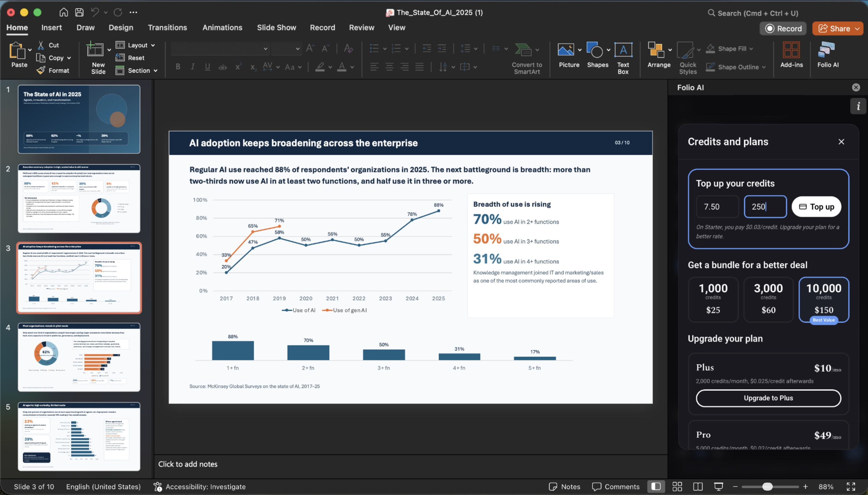Switch to Reading View icon

(698, 487)
